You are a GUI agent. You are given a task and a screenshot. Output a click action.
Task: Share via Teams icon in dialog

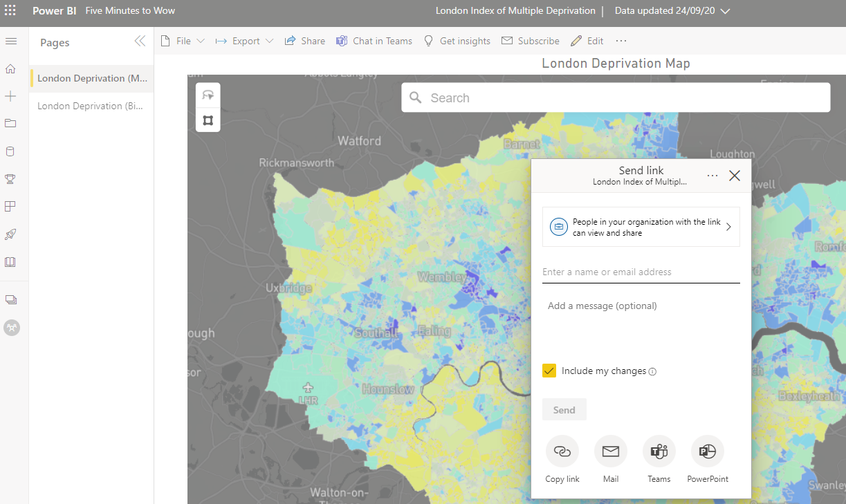(659, 452)
